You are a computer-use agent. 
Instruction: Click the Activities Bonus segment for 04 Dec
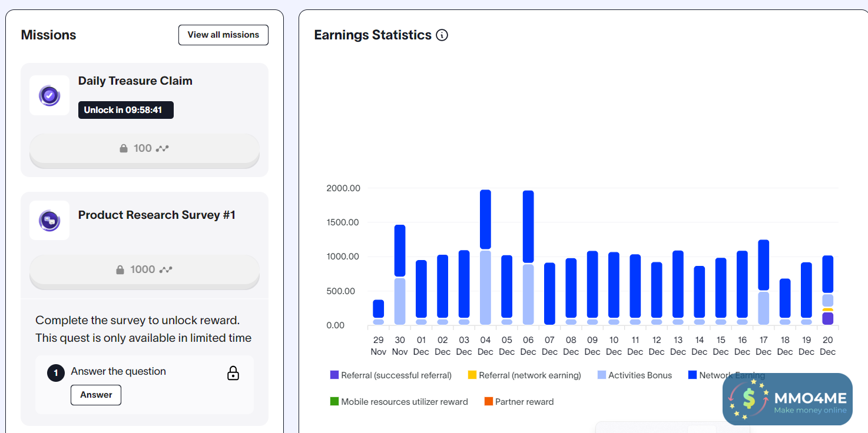(485, 288)
